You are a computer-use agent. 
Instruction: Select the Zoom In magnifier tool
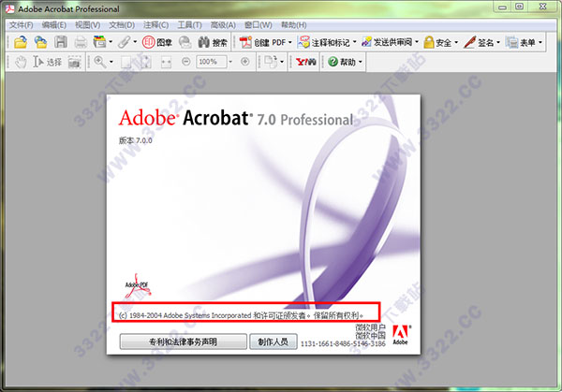[99, 62]
